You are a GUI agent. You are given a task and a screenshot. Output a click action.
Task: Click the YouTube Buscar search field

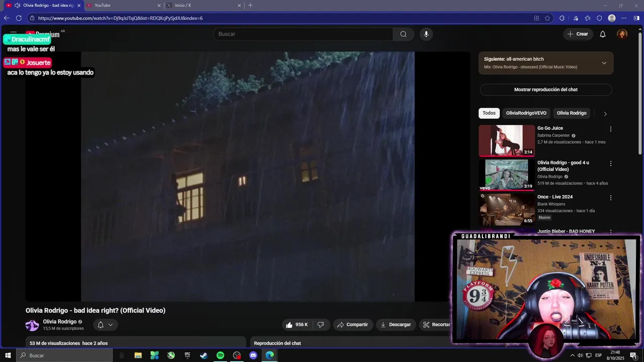coord(303,34)
